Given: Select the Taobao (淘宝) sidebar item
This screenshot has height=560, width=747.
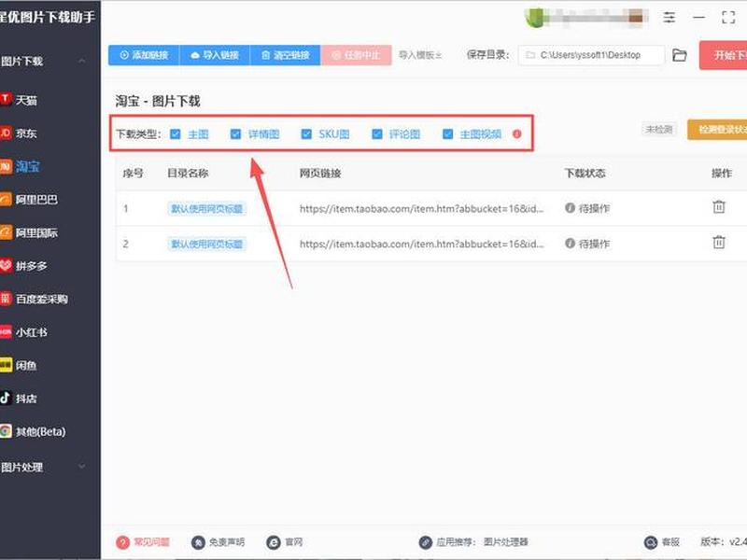Looking at the screenshot, I should coord(20,166).
